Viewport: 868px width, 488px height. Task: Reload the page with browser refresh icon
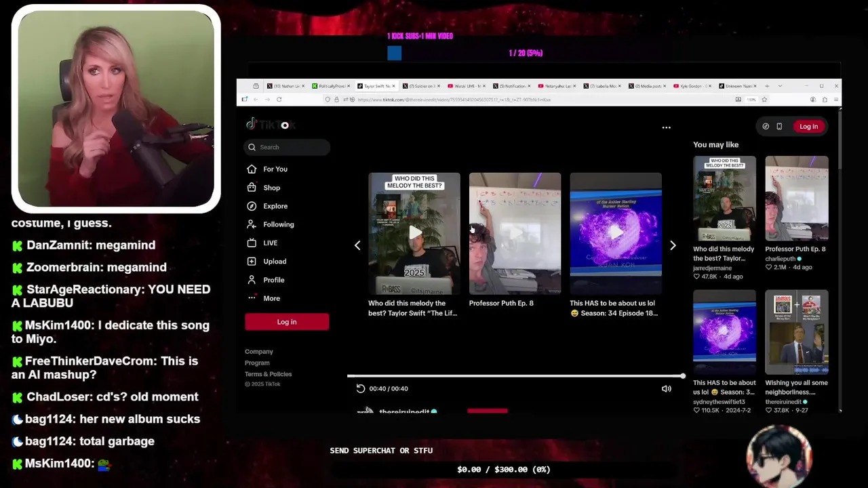[x=279, y=100]
